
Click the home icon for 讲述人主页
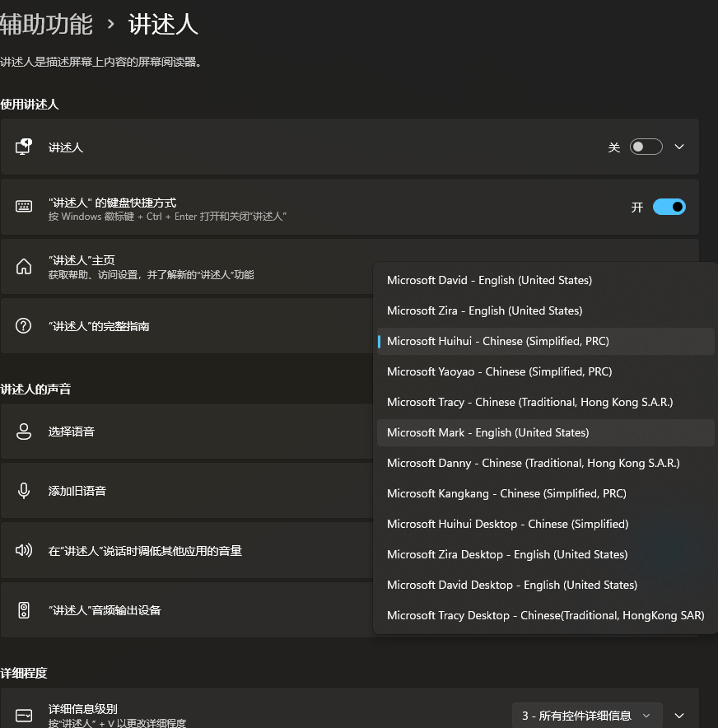pos(24,267)
